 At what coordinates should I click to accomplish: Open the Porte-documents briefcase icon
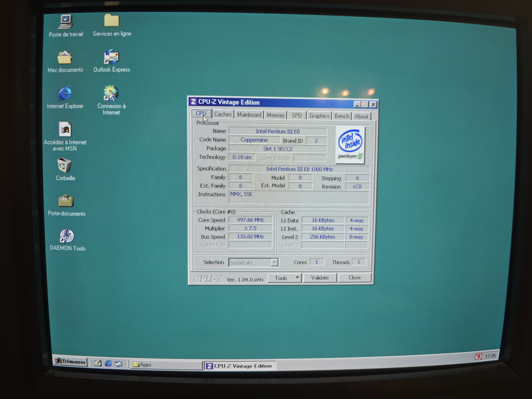point(66,201)
